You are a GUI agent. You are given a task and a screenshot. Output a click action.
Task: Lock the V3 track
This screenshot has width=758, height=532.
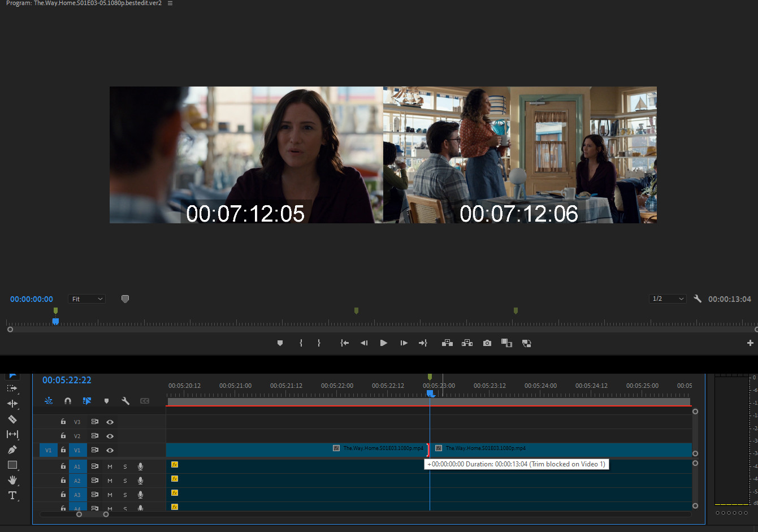tap(63, 422)
